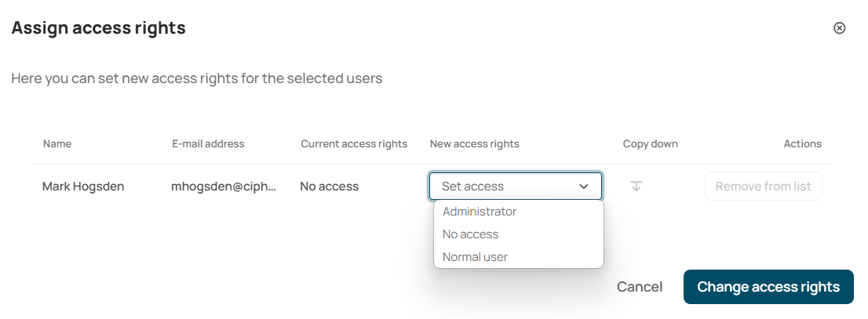
Task: Click the copy down arrow icon
Action: tap(636, 187)
